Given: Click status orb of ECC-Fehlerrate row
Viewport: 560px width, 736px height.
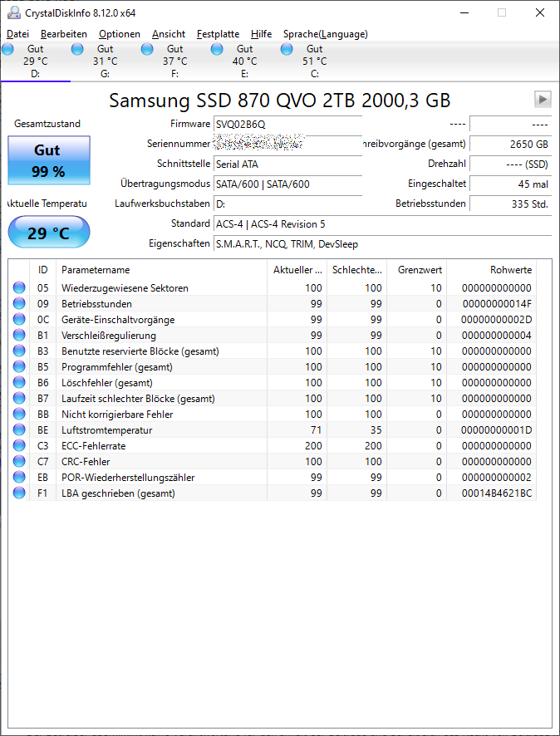Looking at the screenshot, I should [19, 445].
